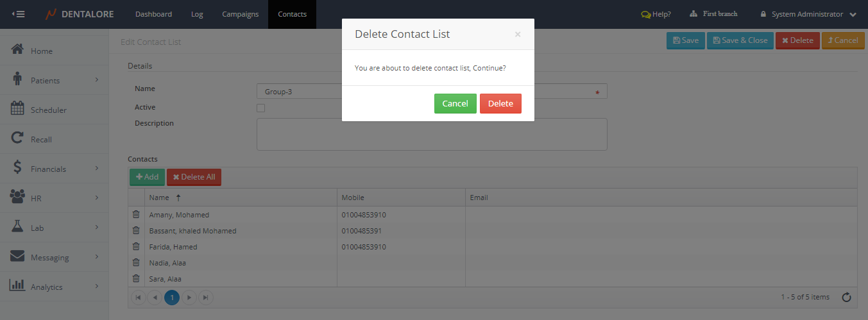The image size is (868, 320).
Task: Open System Administrator user dropdown
Action: tap(808, 14)
